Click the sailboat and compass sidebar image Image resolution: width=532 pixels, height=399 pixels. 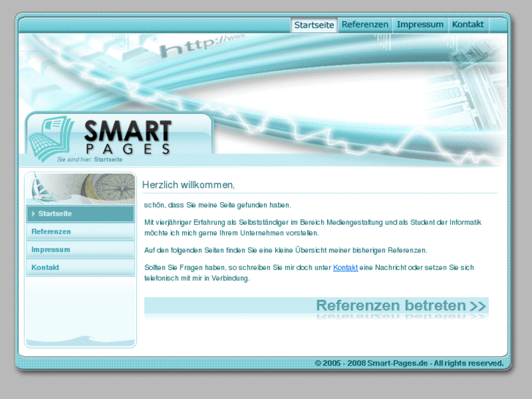(80, 188)
